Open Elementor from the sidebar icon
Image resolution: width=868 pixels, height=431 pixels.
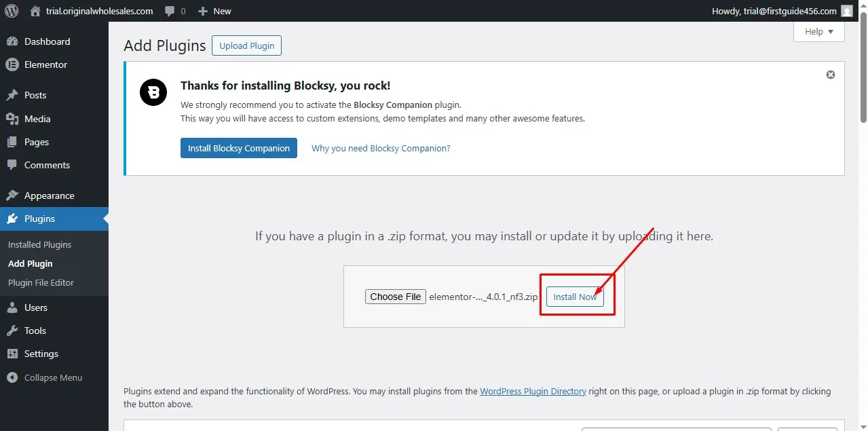(x=14, y=64)
